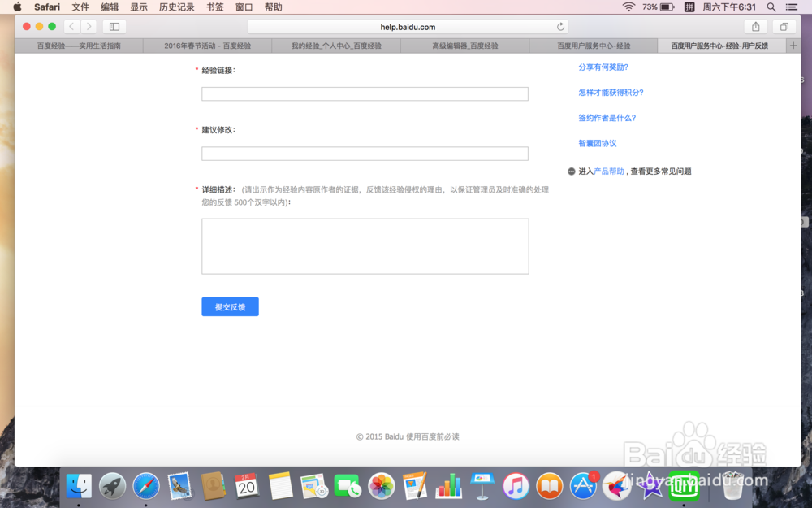Screen dimensions: 812x508
Task: Open the 书签 menu
Action: point(214,7)
